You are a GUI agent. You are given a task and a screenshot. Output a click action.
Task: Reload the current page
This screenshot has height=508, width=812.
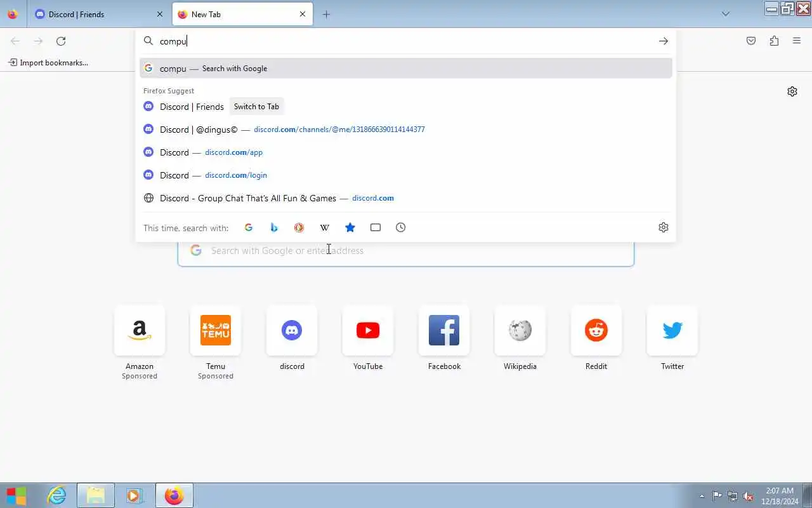coord(61,41)
